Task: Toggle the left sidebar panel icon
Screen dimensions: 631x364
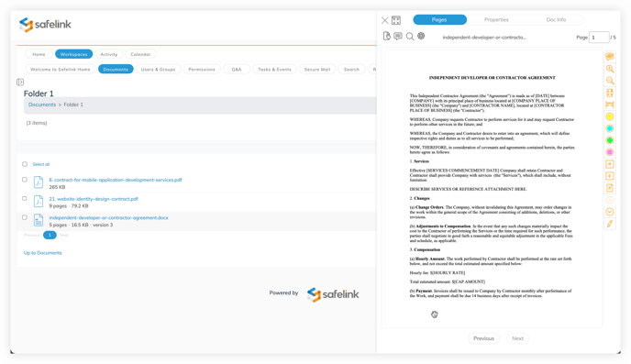Action: pos(20,82)
